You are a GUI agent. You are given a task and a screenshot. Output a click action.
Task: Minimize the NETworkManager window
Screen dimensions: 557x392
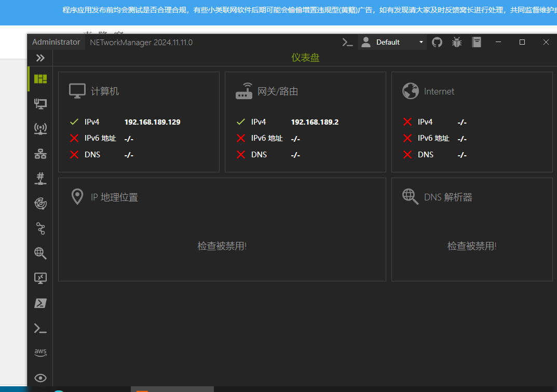coord(498,42)
